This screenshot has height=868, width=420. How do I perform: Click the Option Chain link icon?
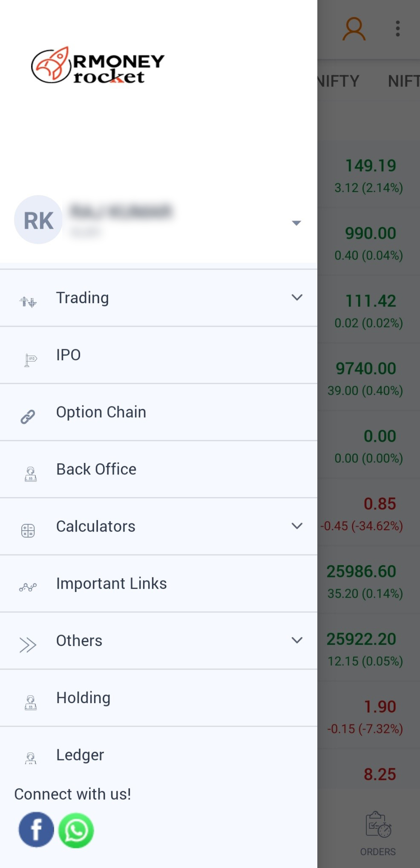coord(28,417)
